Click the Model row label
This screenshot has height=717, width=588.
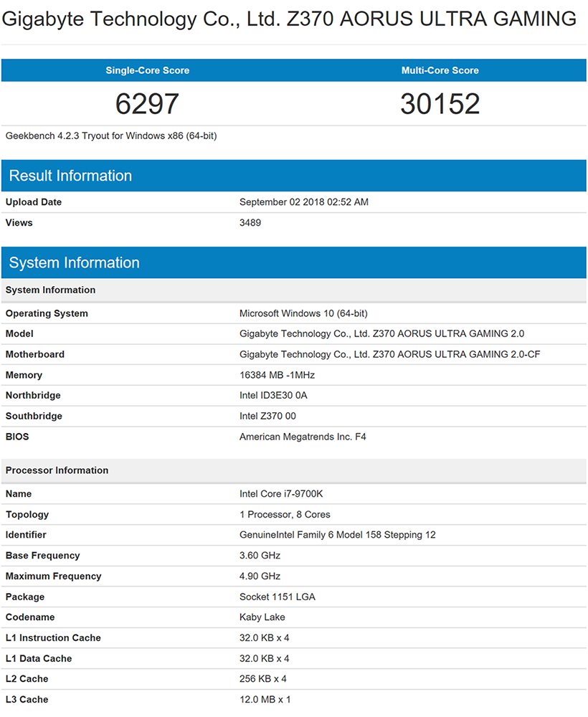point(19,334)
